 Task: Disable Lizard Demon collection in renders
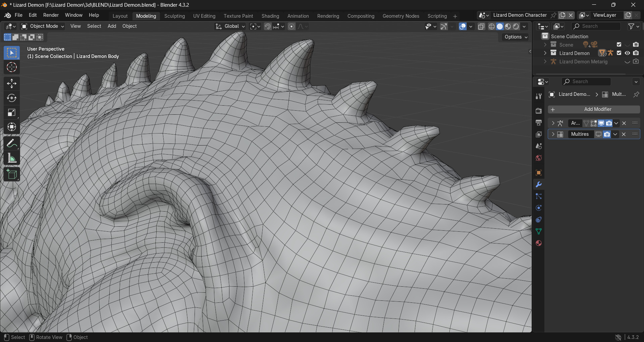click(x=636, y=53)
